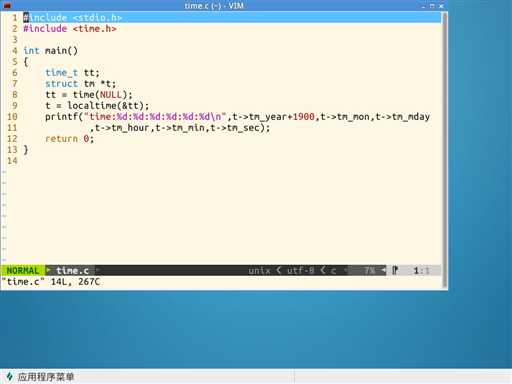This screenshot has width=512, height=384.
Task: Close the VIM window
Action: 441,6
